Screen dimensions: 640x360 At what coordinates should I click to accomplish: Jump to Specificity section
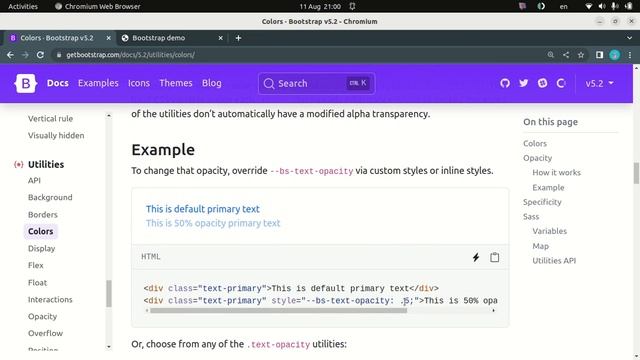click(542, 202)
